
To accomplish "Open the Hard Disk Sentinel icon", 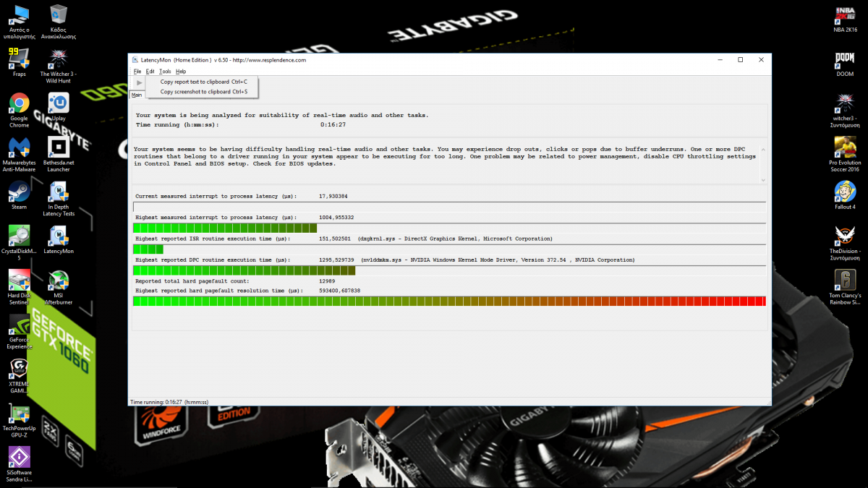I will tap(19, 288).
